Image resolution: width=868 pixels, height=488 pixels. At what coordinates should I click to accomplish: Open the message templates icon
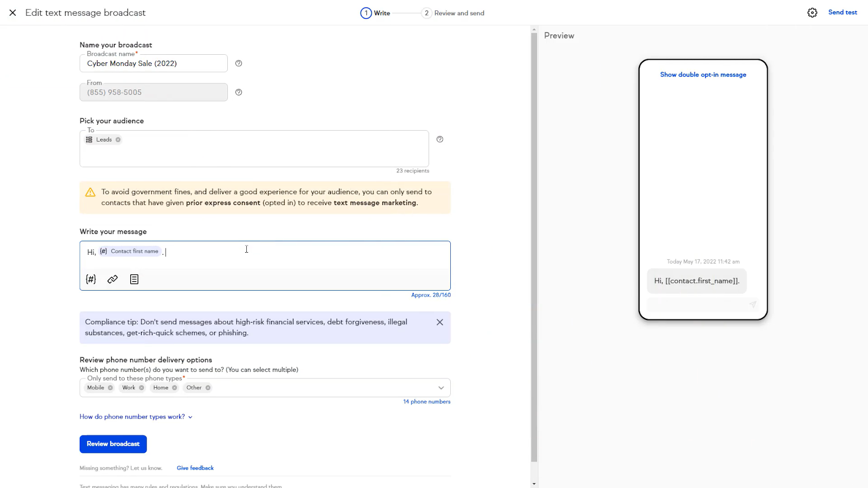tap(134, 279)
